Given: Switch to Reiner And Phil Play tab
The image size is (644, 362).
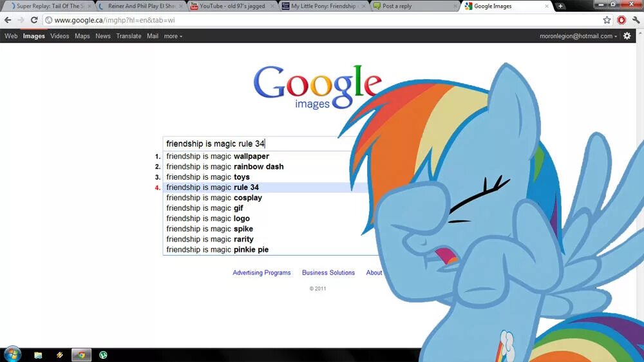Looking at the screenshot, I should coord(140,6).
